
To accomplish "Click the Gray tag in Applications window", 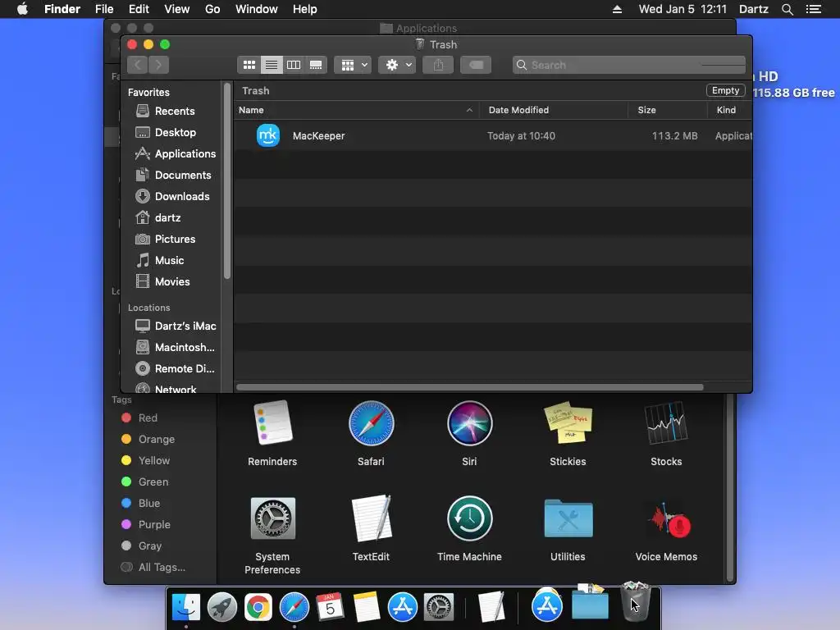I will [141, 546].
